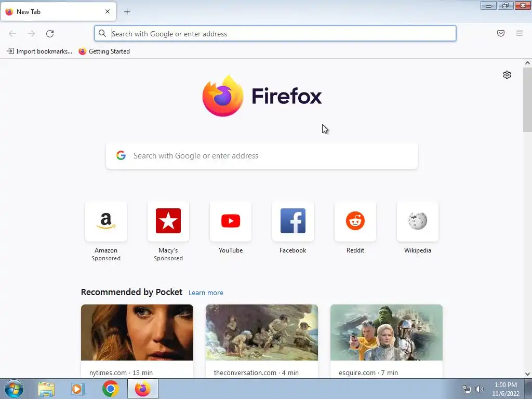
Task: Click the "nytimes.com · 13 min" text
Action: tap(121, 373)
